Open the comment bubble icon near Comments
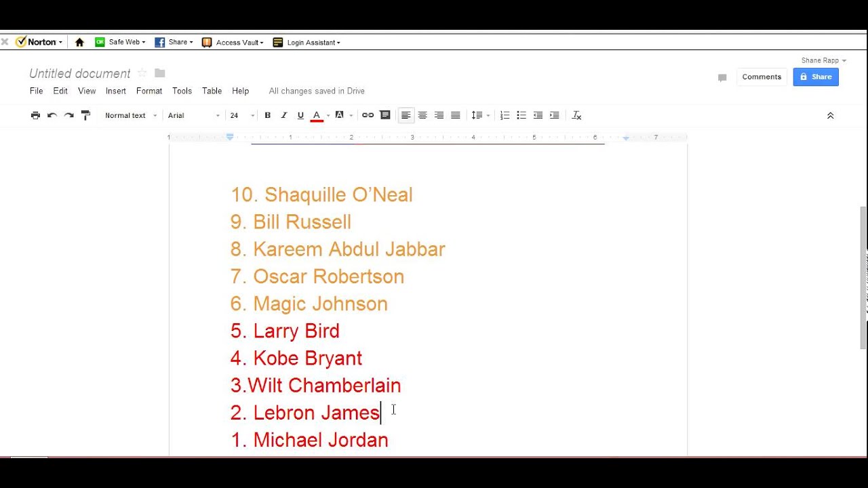The height and width of the screenshot is (488, 868). (x=722, y=78)
